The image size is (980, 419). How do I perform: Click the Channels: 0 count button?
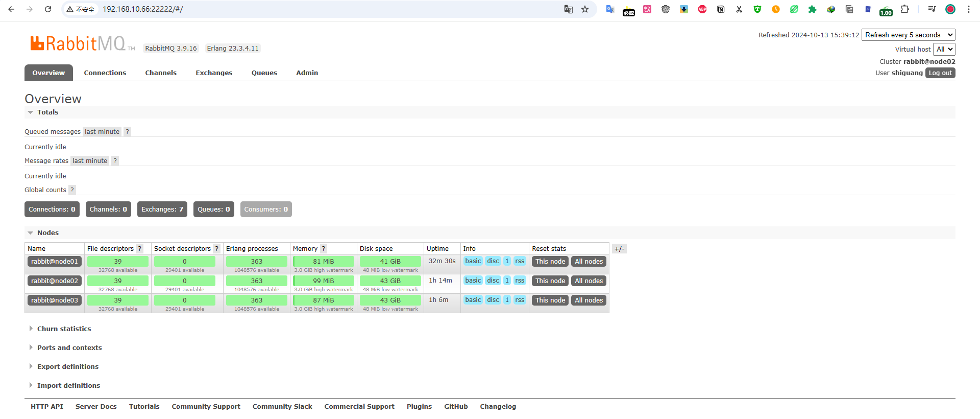coord(108,209)
